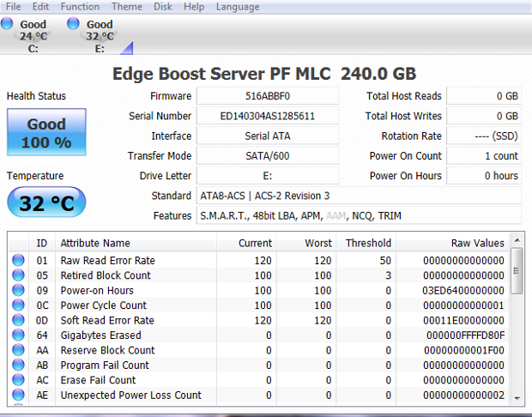Viewport: 532px width, 417px height.
Task: Open the Theme menu
Action: tap(127, 7)
